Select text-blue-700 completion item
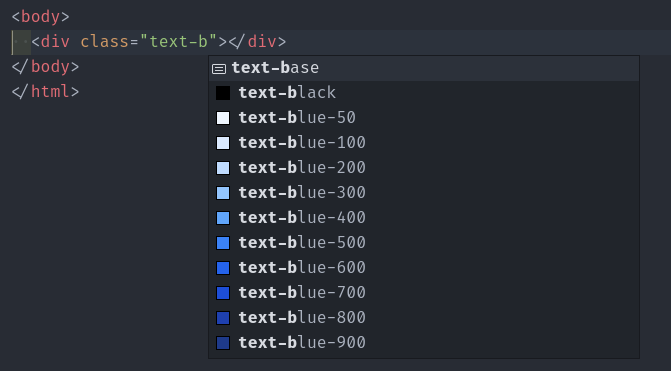This screenshot has width=671, height=371. pyautogui.click(x=424, y=293)
